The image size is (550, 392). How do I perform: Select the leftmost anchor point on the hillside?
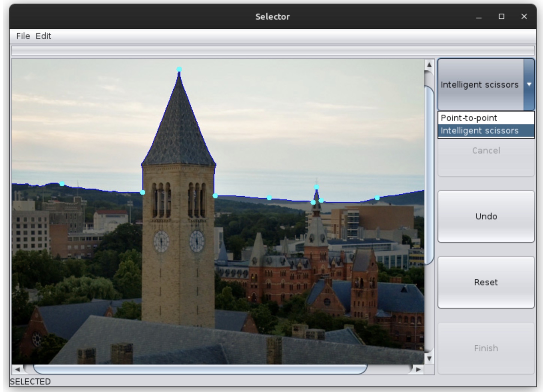click(62, 184)
